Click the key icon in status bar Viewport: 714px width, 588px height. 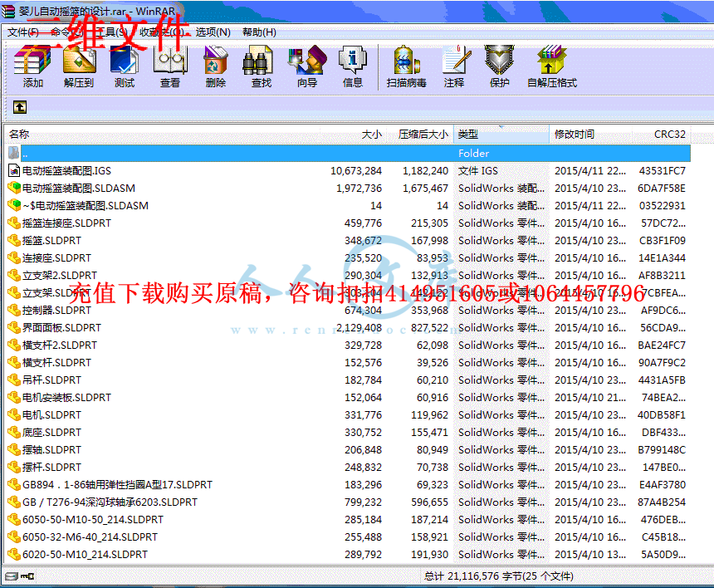27,576
